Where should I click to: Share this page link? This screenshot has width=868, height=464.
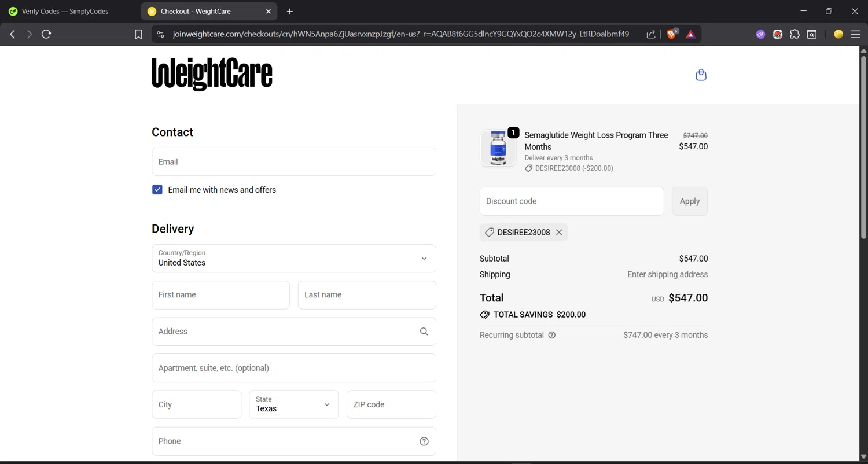pos(651,34)
